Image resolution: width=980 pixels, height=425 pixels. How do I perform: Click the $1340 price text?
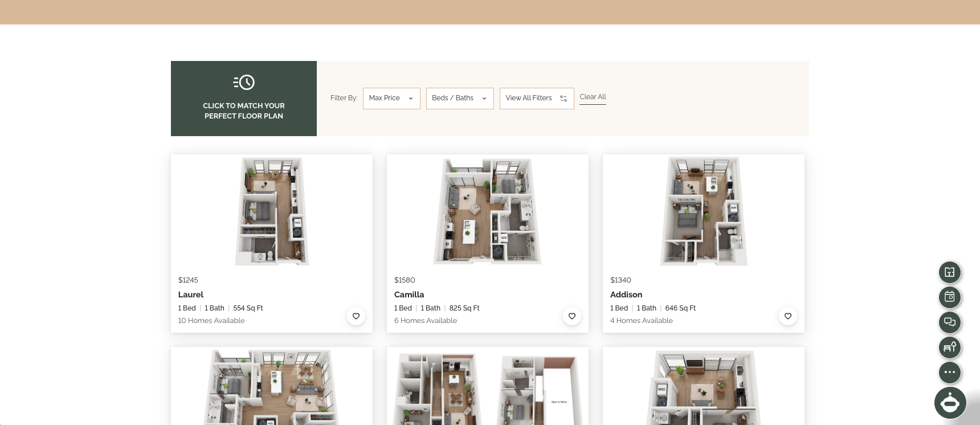(x=620, y=280)
